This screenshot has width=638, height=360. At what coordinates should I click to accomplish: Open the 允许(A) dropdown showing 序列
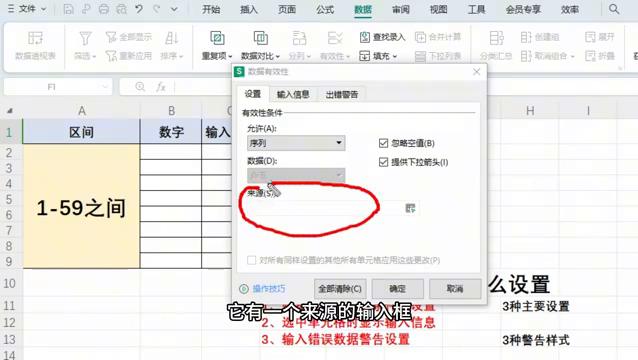296,143
